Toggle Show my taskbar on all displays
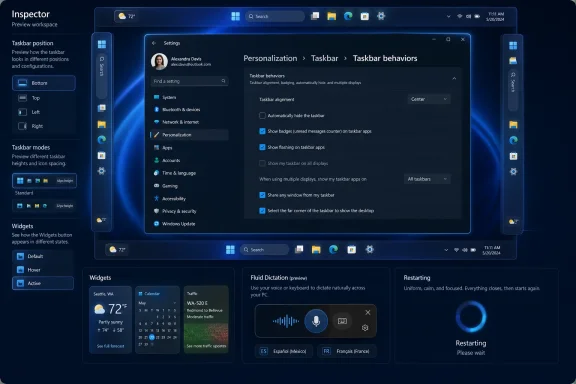576x384 pixels. click(x=262, y=163)
